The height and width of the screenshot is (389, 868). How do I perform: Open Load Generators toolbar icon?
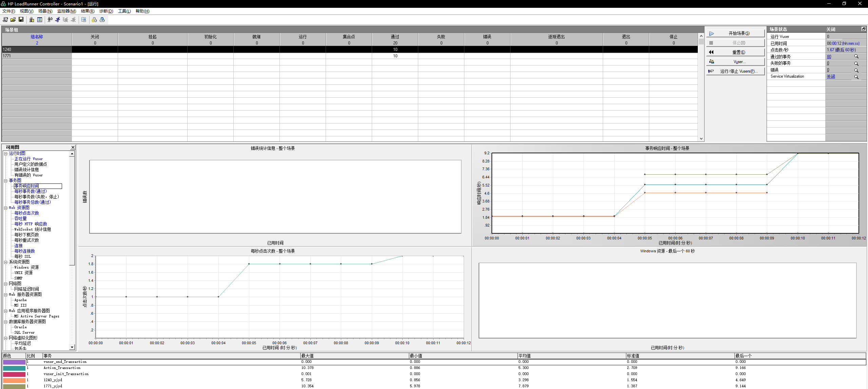coord(32,20)
